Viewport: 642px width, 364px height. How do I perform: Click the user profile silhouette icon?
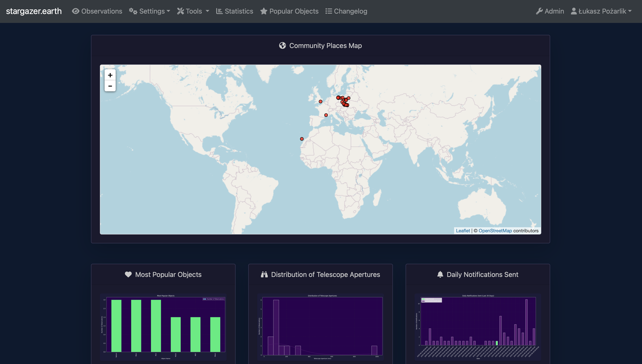tap(574, 11)
